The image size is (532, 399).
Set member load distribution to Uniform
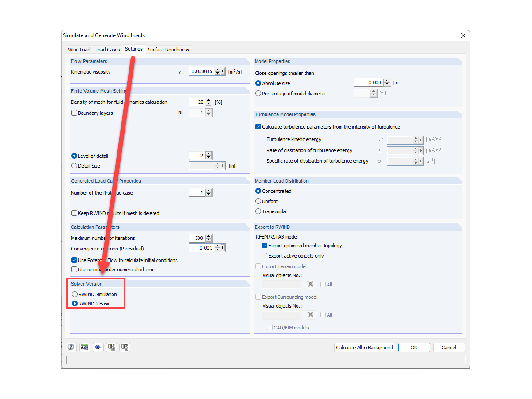pos(258,201)
